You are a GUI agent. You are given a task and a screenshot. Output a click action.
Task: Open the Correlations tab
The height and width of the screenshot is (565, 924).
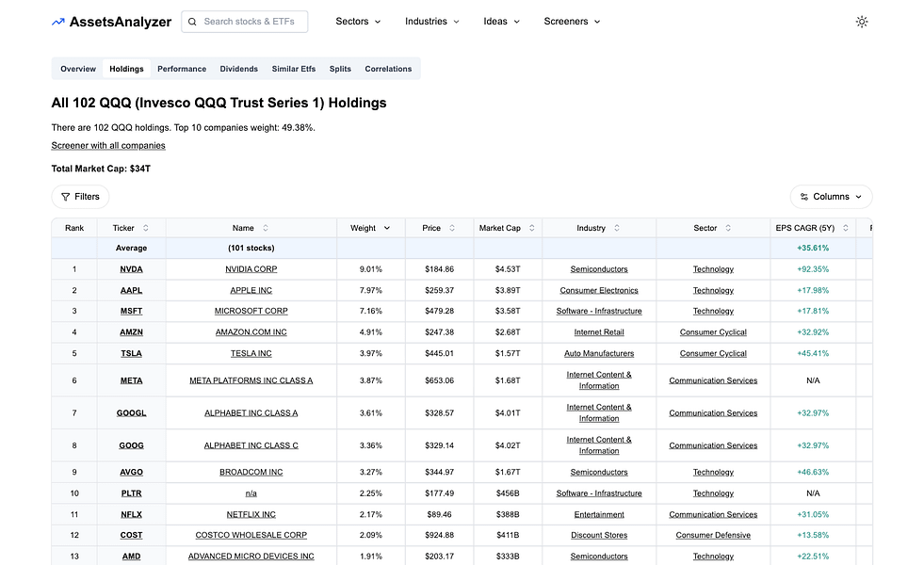tap(388, 68)
